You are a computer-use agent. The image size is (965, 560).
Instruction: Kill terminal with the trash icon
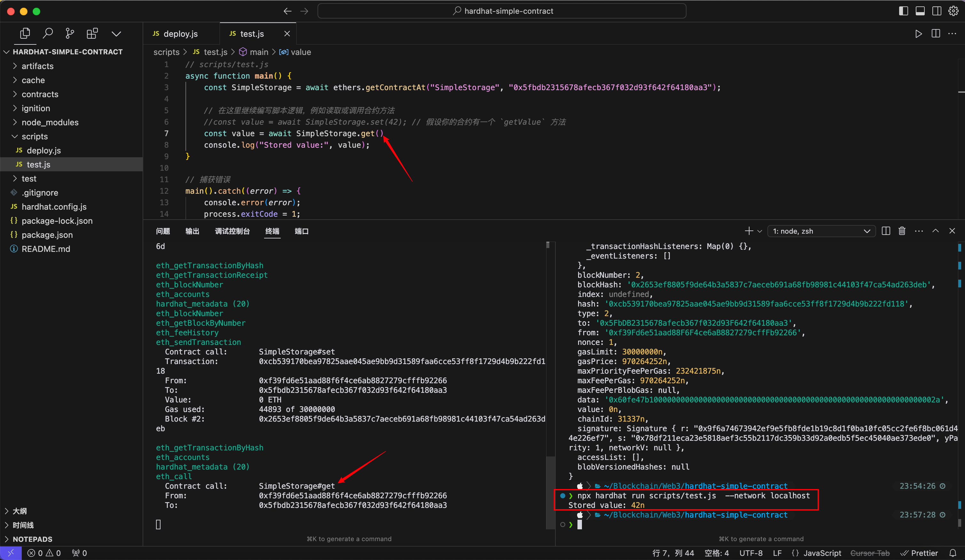[x=902, y=231]
